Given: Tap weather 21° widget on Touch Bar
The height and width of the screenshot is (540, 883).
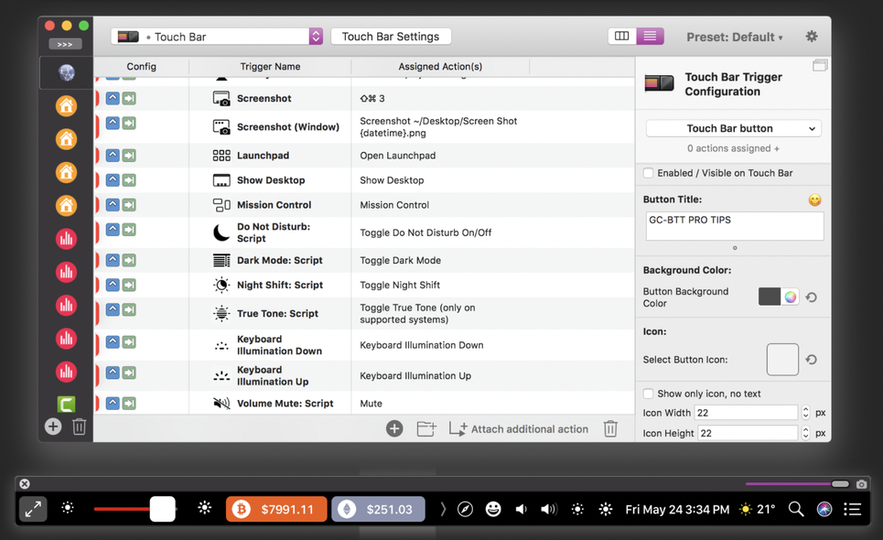Looking at the screenshot, I should coord(757,510).
